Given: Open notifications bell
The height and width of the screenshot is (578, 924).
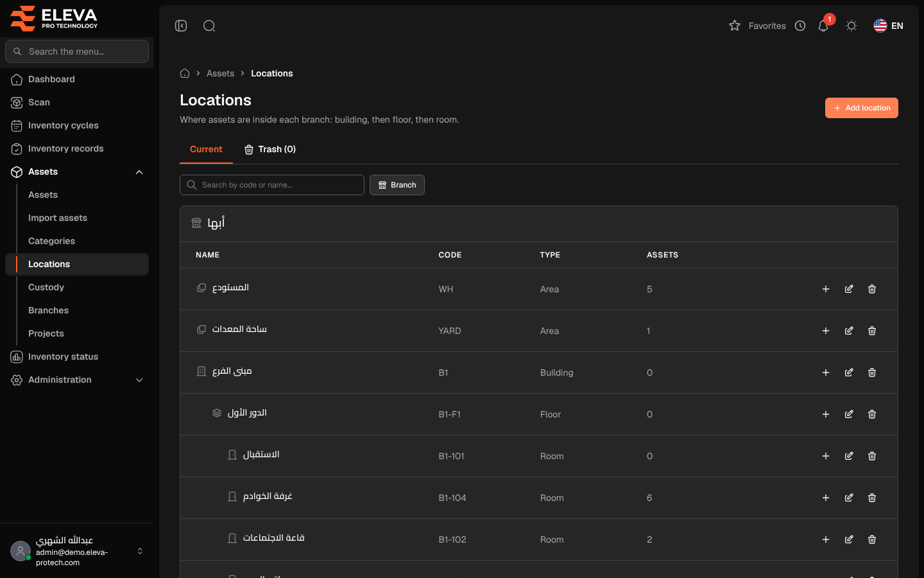Looking at the screenshot, I should [823, 26].
